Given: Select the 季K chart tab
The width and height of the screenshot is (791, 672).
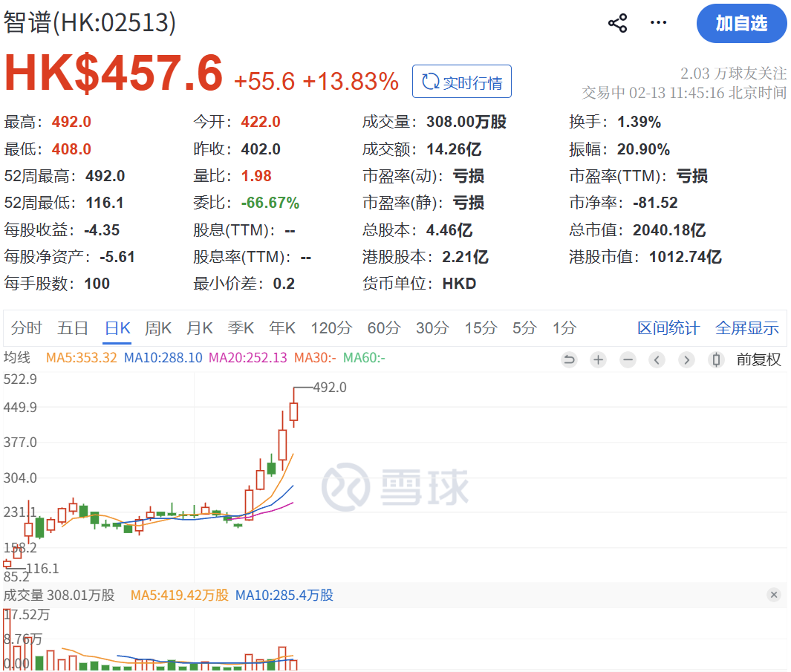Looking at the screenshot, I should point(241,328).
